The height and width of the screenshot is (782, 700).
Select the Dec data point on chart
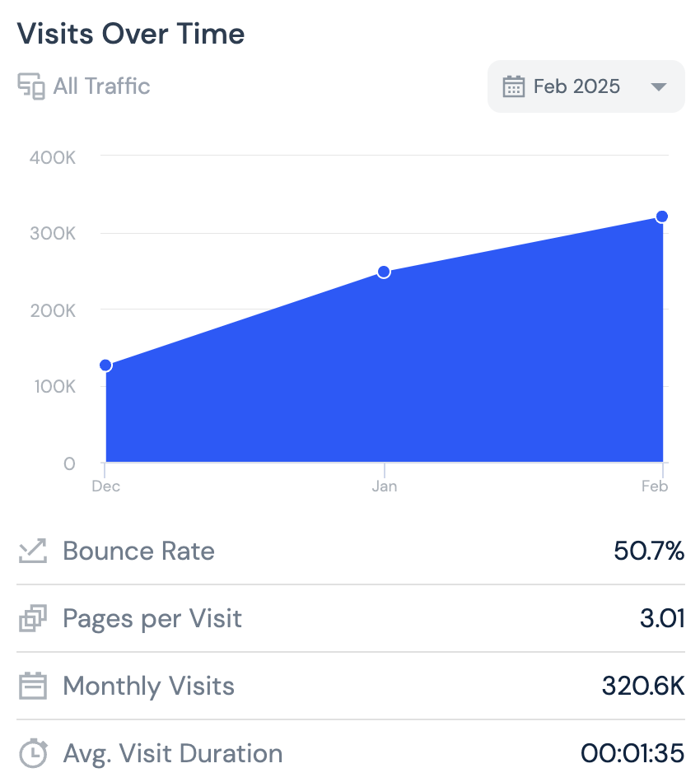click(x=105, y=365)
